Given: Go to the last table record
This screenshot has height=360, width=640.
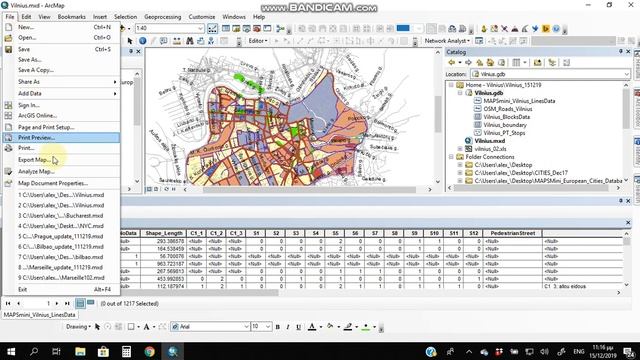Looking at the screenshot, I should tap(67, 303).
